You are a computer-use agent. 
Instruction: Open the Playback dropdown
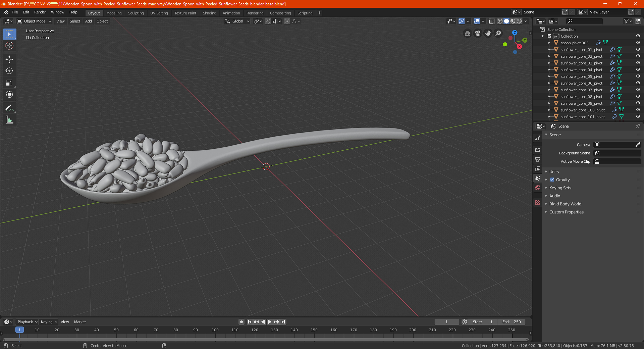[27, 322]
